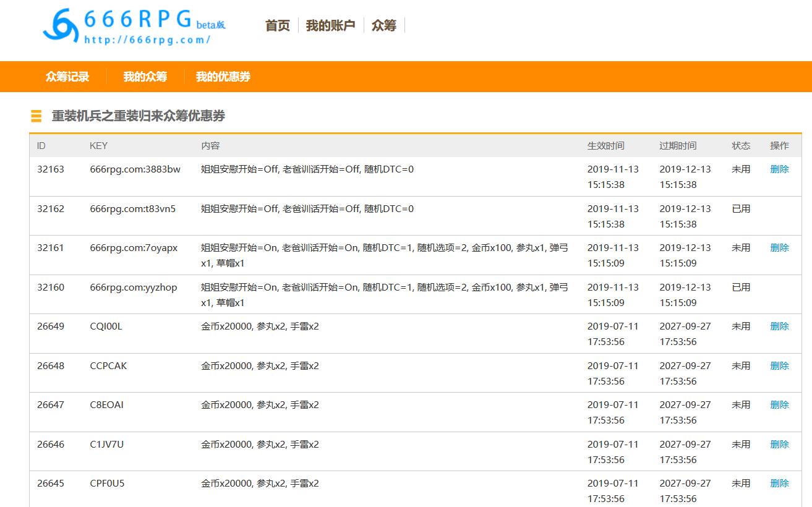Viewport: 812px width, 507px height.
Task: Delete coupon 32163 via 删除
Action: coord(779,169)
